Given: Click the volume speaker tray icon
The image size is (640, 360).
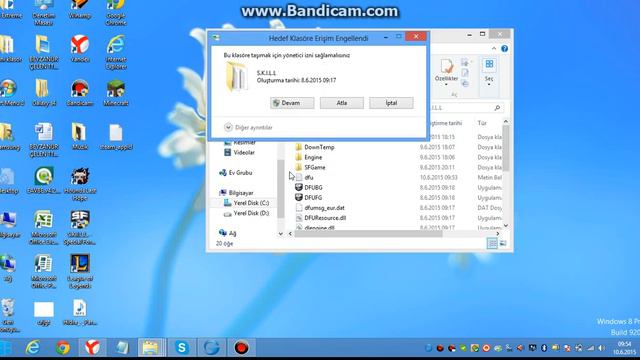Looking at the screenshot, I should tap(602, 348).
